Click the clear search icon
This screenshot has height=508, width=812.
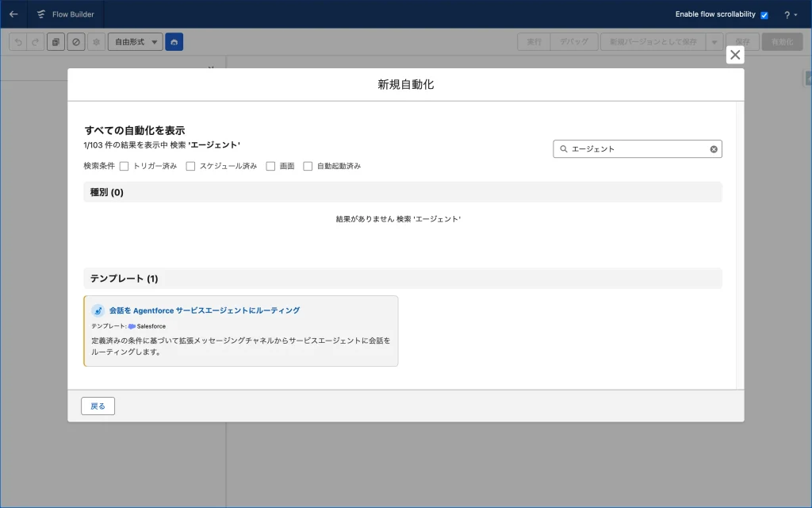tap(713, 149)
